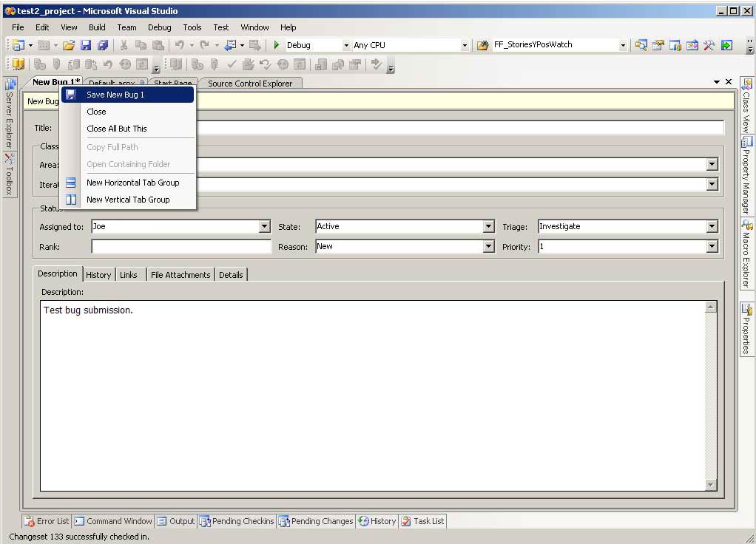Viewport: 756px width, 544px height.
Task: Open the active files list arrow
Action: [x=717, y=82]
